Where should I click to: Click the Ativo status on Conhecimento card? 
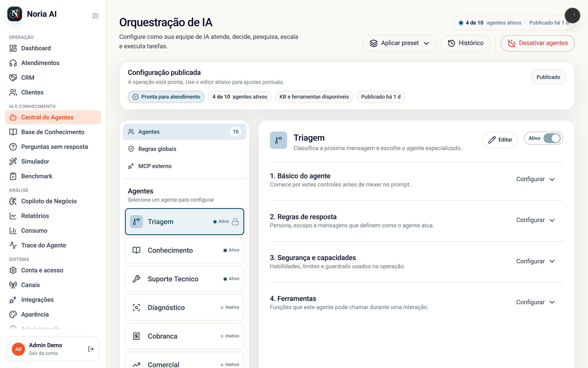point(231,250)
